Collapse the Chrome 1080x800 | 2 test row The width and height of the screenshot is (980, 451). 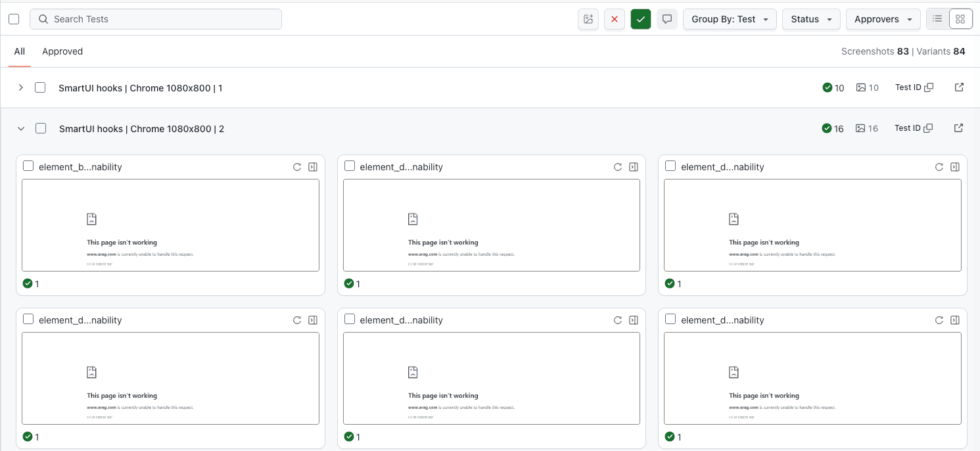tap(20, 128)
